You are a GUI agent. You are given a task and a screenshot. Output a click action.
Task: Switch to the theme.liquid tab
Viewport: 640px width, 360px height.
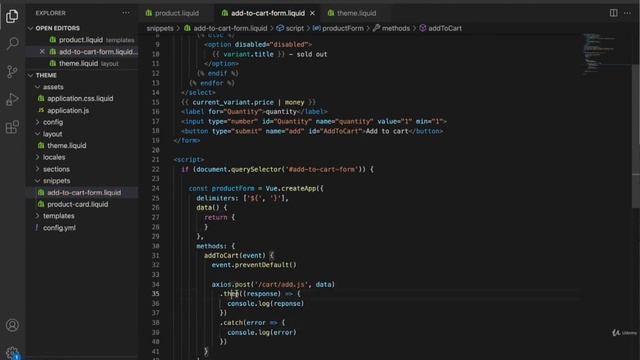(356, 13)
